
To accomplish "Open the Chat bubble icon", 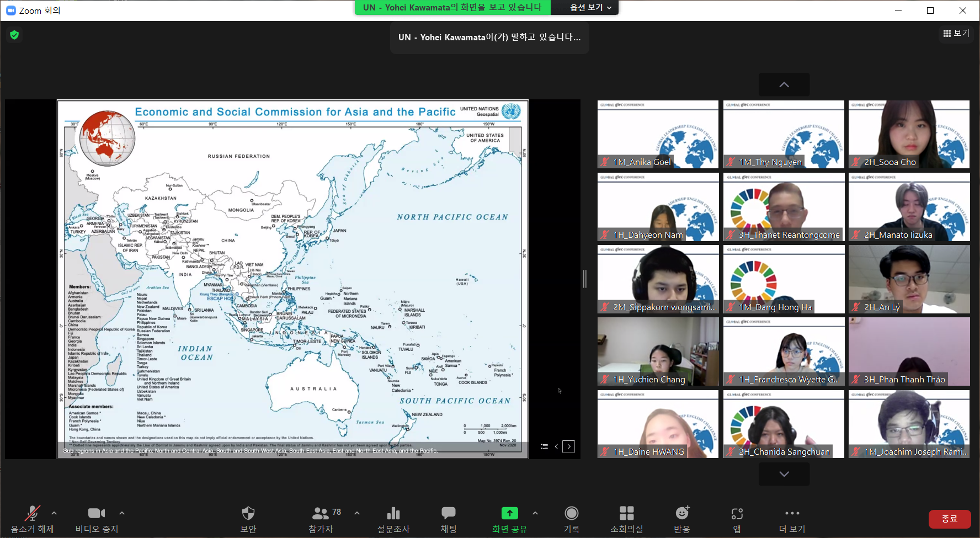I will click(449, 513).
